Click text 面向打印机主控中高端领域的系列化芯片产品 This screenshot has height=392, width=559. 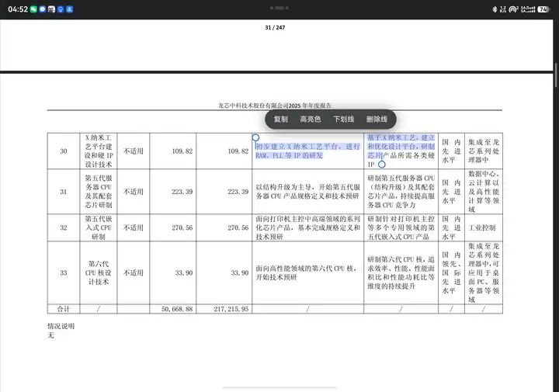click(308, 223)
